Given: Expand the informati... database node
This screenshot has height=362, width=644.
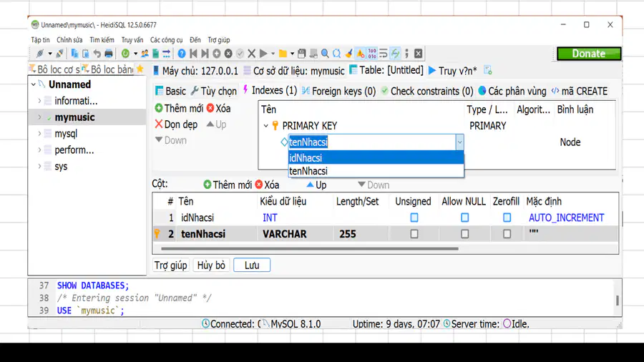Looking at the screenshot, I should tap(39, 101).
